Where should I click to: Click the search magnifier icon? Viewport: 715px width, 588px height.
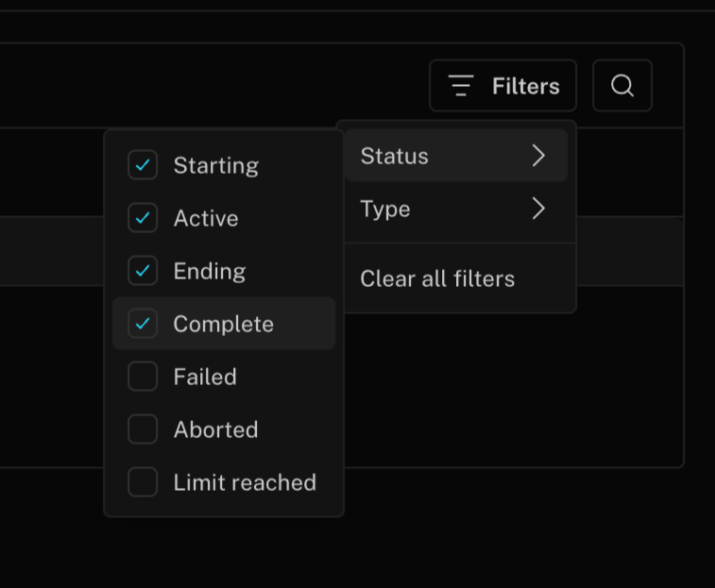point(621,86)
